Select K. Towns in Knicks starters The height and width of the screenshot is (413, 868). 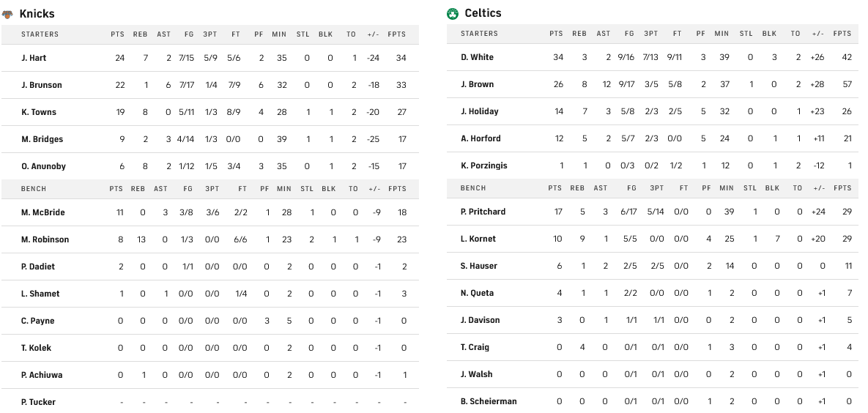coord(39,112)
